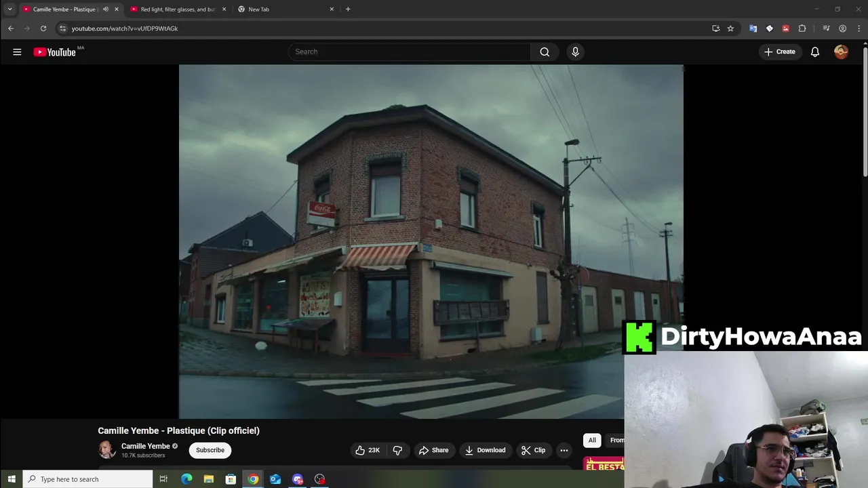The height and width of the screenshot is (488, 868).
Task: Dislike the video
Action: coord(397,450)
